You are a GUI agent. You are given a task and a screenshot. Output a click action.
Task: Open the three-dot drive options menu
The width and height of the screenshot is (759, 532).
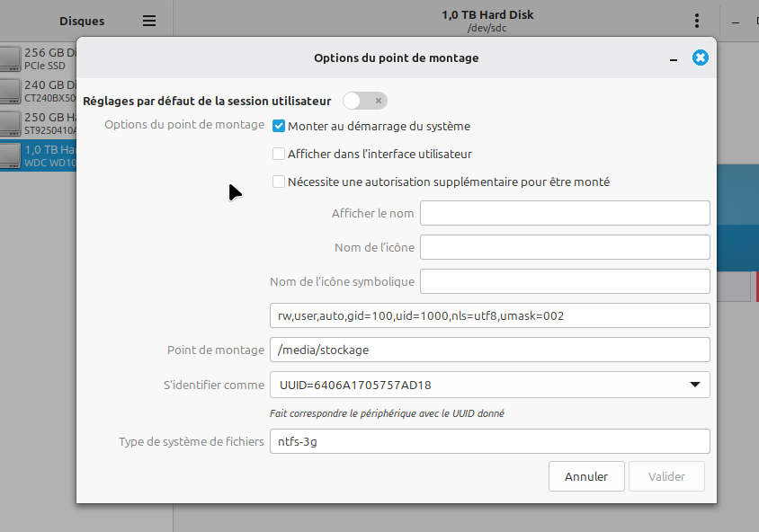pos(697,21)
